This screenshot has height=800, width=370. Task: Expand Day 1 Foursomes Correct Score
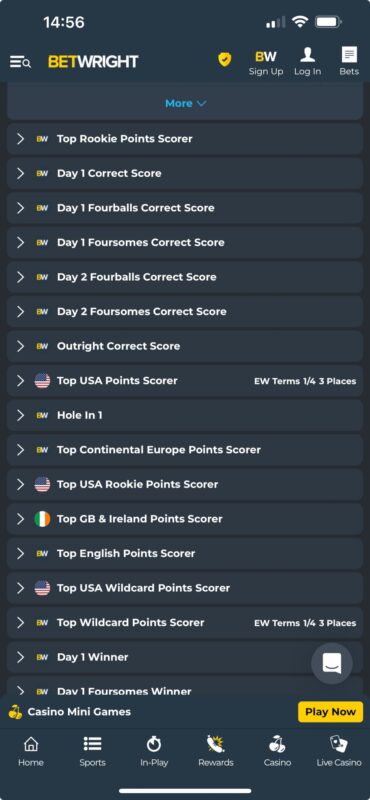click(185, 242)
